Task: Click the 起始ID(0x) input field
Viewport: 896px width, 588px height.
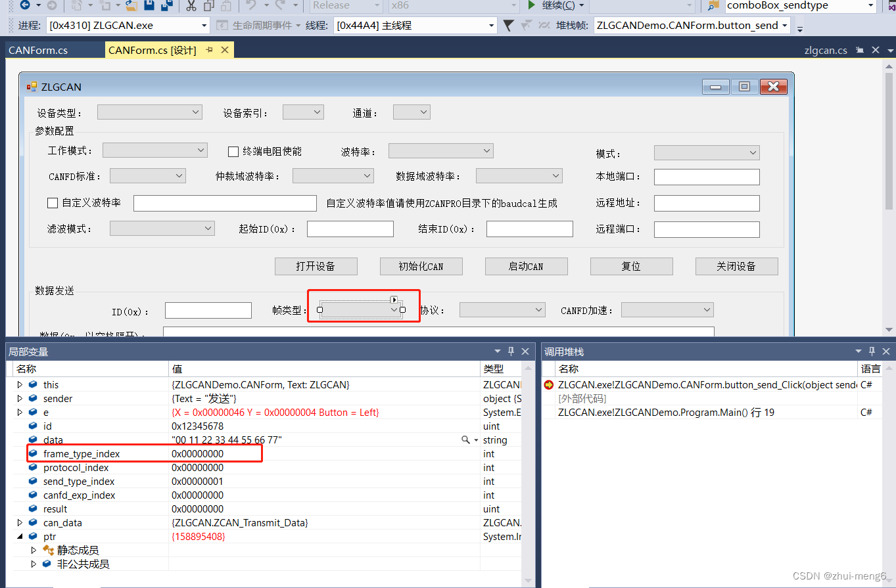Action: tap(350, 229)
